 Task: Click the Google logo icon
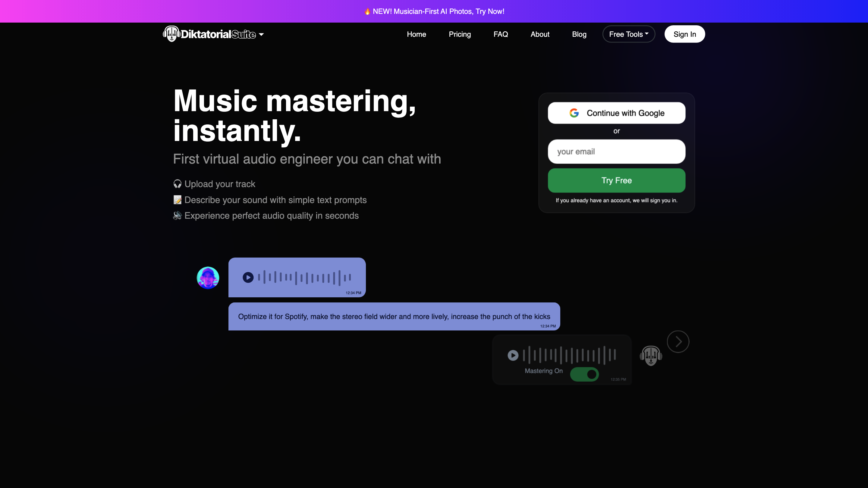[574, 113]
